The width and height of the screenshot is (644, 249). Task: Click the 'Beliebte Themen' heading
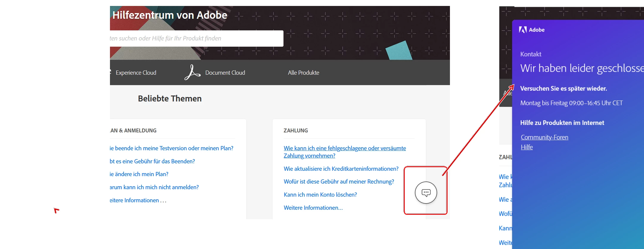pyautogui.click(x=170, y=98)
